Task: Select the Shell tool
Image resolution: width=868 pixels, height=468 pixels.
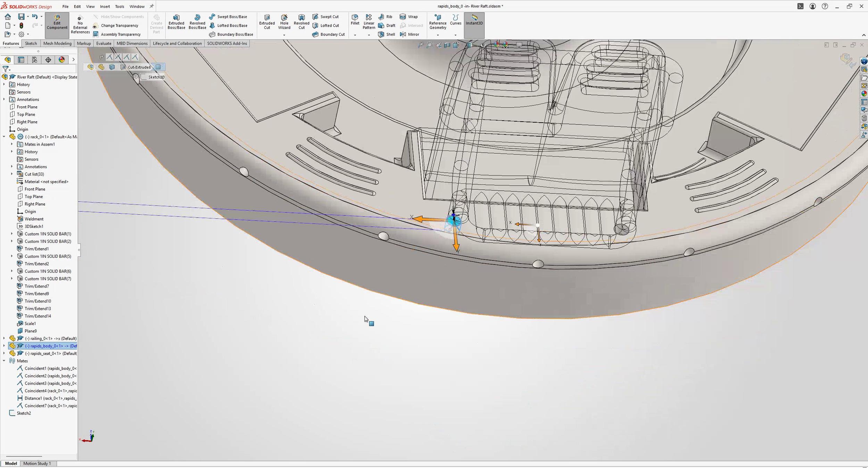Action: (386, 34)
